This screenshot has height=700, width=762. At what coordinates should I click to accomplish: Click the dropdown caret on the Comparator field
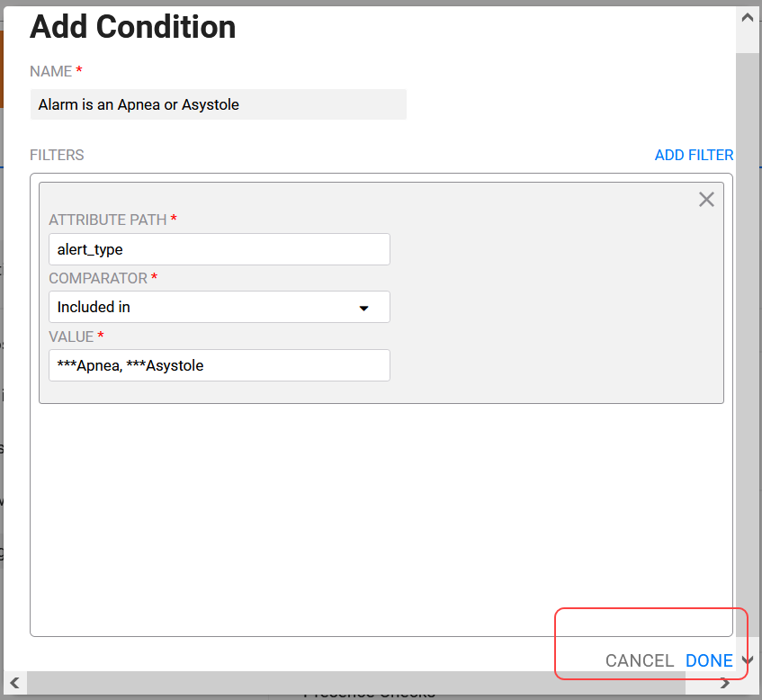pos(364,307)
